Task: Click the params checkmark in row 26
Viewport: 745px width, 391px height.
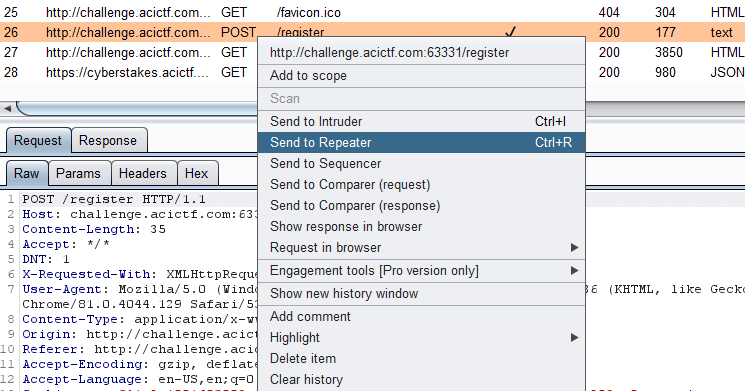Action: point(511,32)
